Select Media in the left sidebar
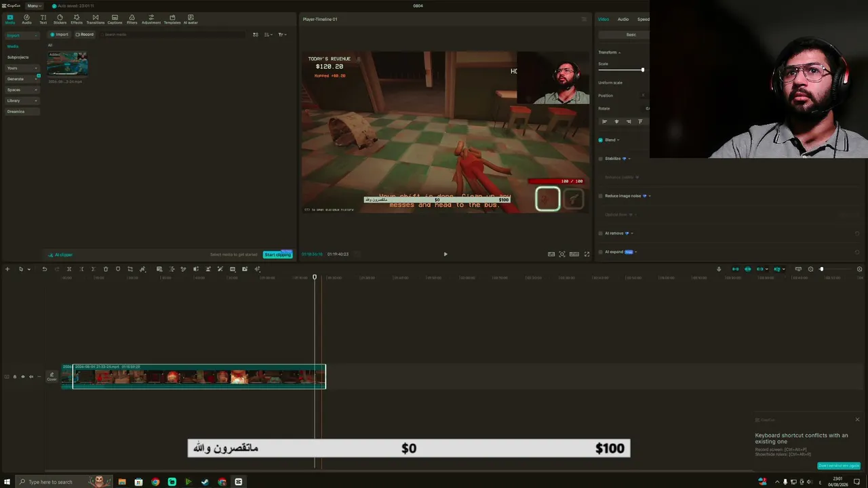This screenshot has width=868, height=488. [13, 46]
